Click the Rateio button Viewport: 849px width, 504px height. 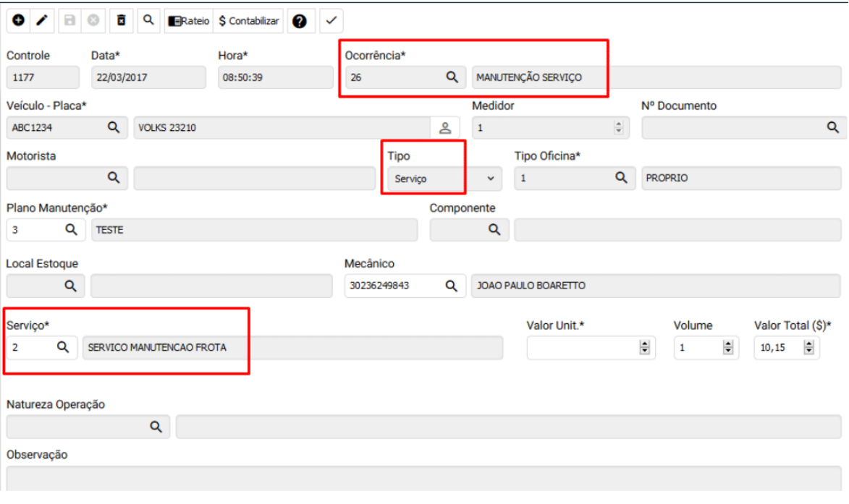tap(188, 21)
